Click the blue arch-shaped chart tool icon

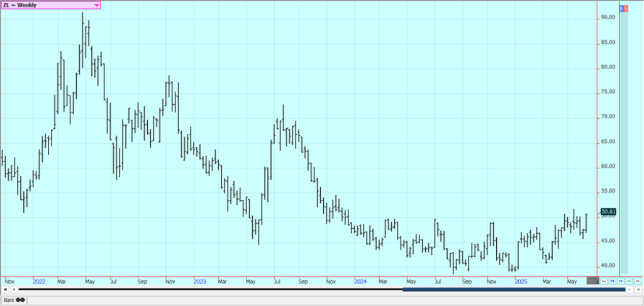point(613,281)
